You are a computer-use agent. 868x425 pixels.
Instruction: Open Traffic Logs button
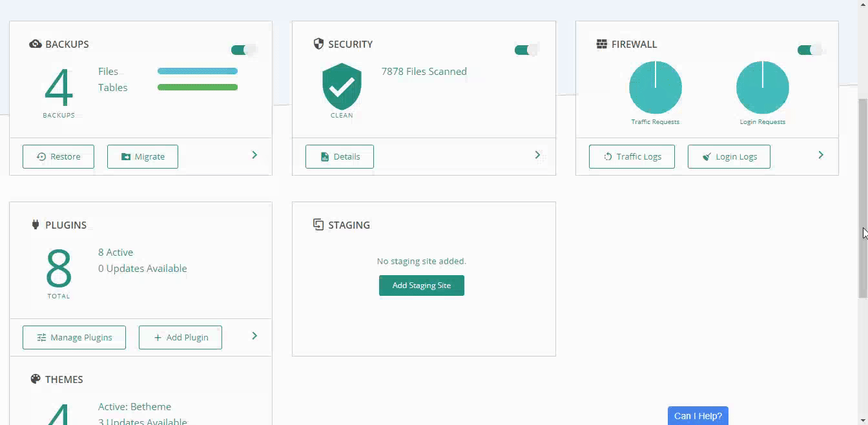(x=632, y=156)
